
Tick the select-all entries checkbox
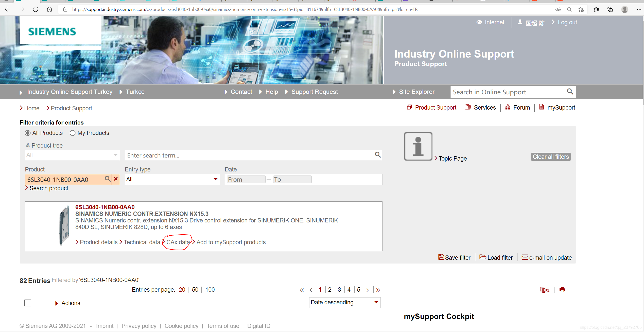[x=28, y=303]
